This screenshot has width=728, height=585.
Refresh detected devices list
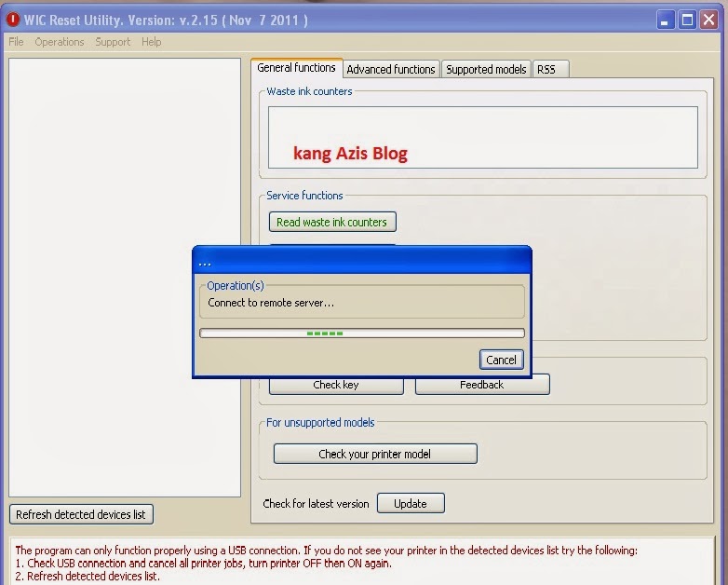(81, 514)
